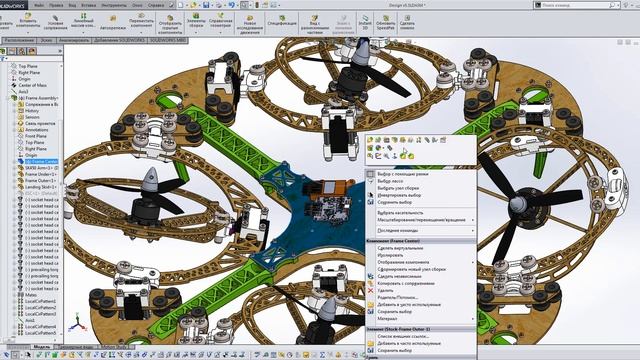Open the Правка menu
The width and height of the screenshot is (640, 360).
click(x=56, y=5)
